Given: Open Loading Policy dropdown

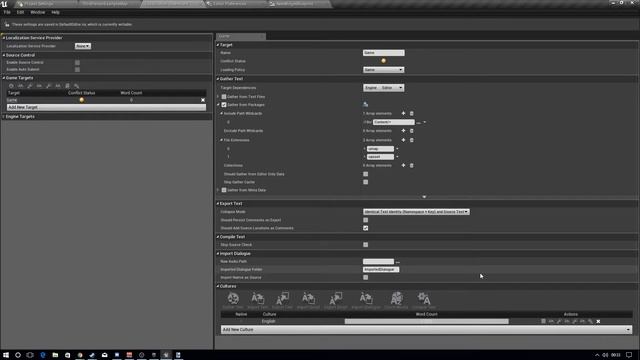Looking at the screenshot, I should tap(384, 70).
